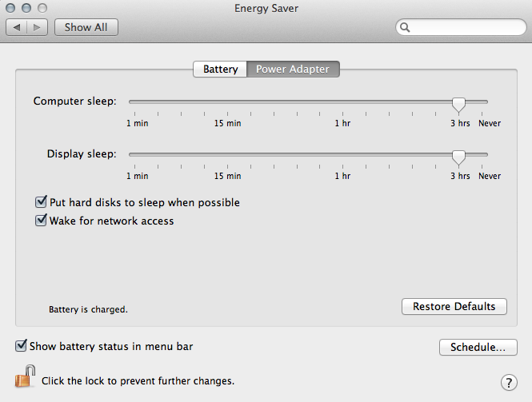Set Computer sleep slider to Never
This screenshot has width=532, height=402.
[487, 102]
